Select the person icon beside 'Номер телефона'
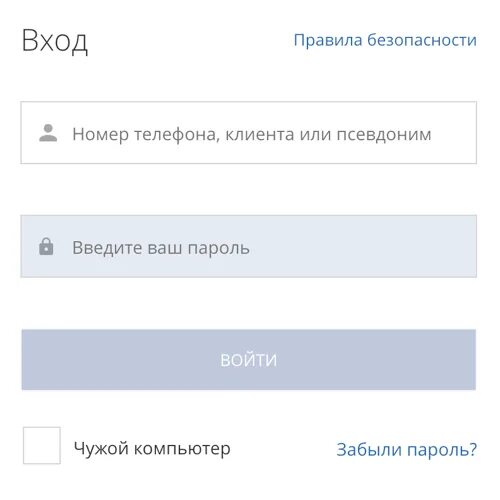500x500 pixels. tap(48, 133)
